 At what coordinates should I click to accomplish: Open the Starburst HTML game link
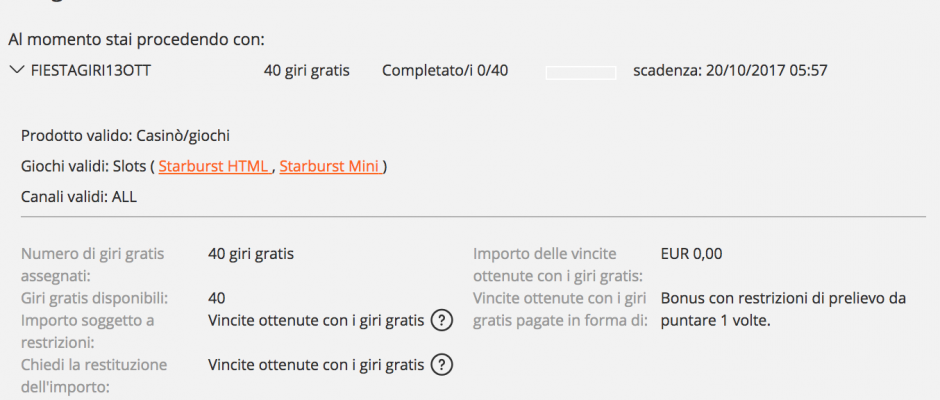[215, 167]
